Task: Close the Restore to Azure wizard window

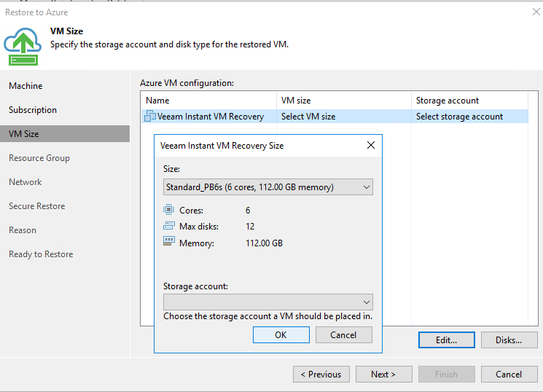Action: pyautogui.click(x=536, y=12)
